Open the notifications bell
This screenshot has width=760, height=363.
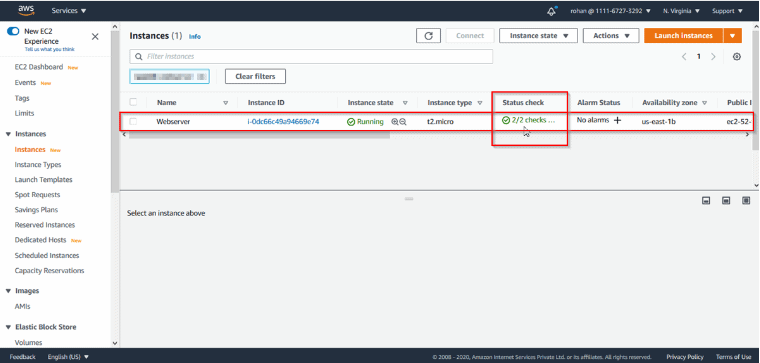[x=552, y=11]
